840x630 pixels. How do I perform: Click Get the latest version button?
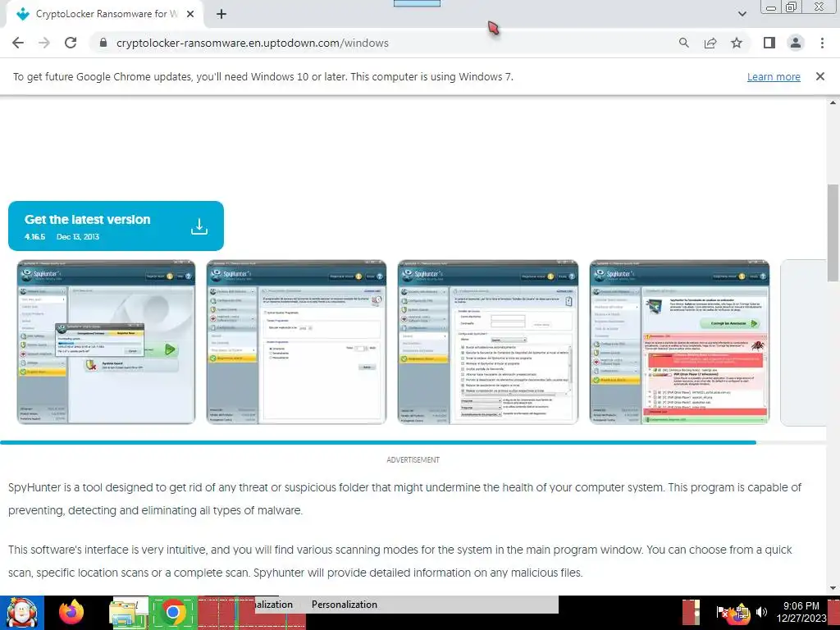tap(116, 226)
